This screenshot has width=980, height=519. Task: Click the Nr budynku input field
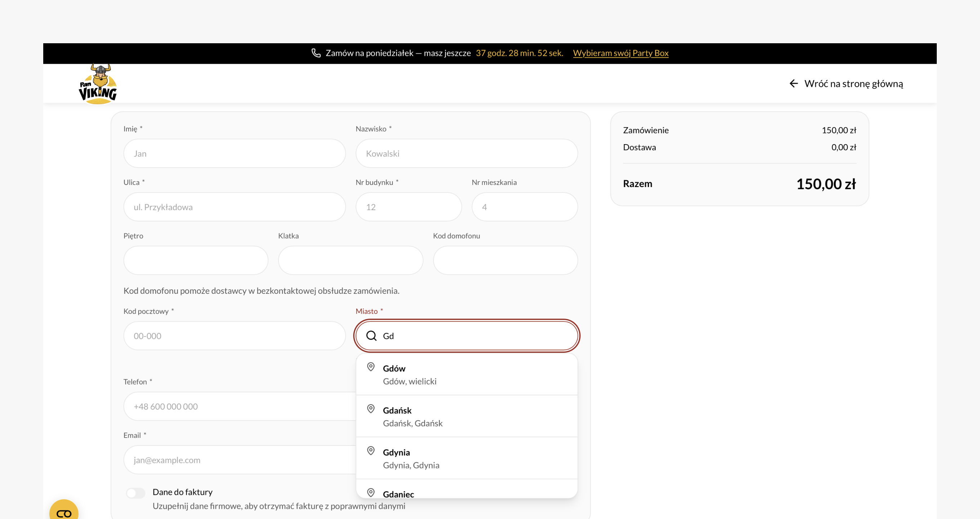click(409, 207)
